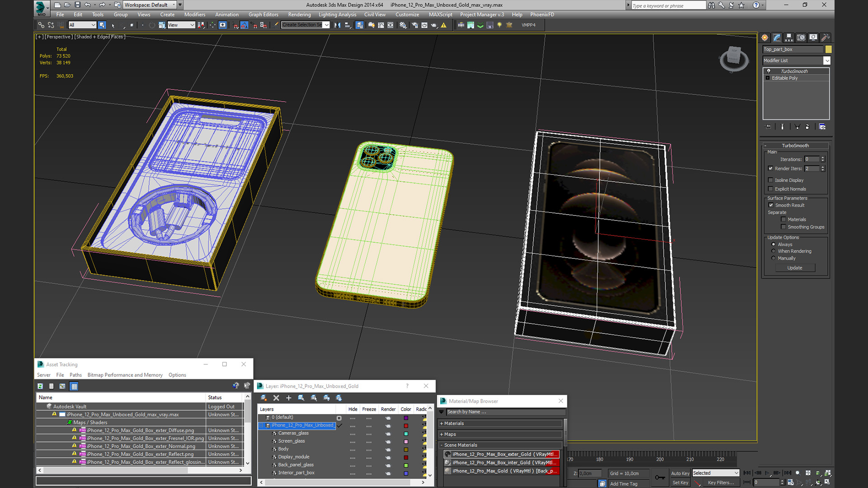
Task: Select Manually update option
Action: [774, 258]
